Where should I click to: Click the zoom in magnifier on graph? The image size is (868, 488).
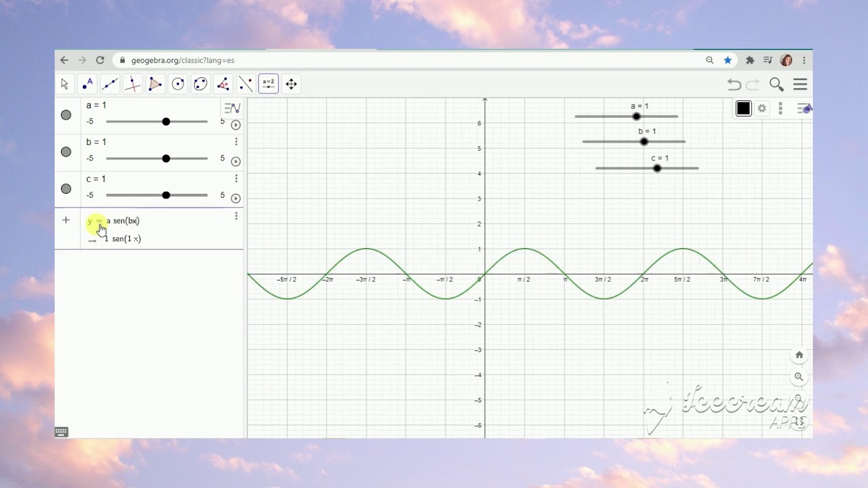799,377
